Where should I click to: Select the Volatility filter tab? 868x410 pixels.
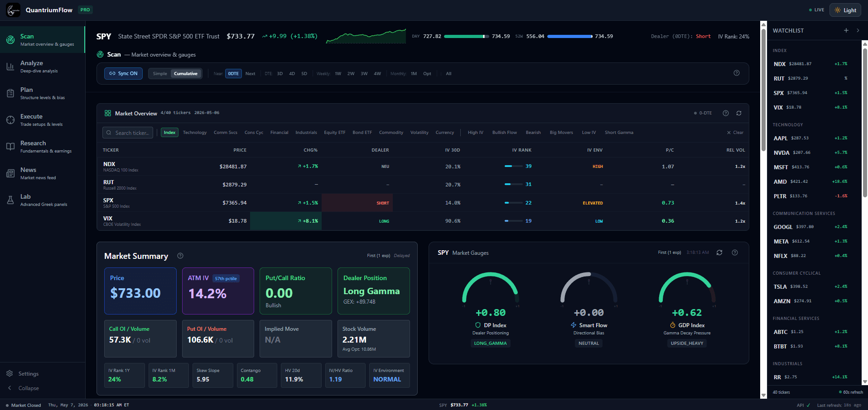pyautogui.click(x=420, y=133)
